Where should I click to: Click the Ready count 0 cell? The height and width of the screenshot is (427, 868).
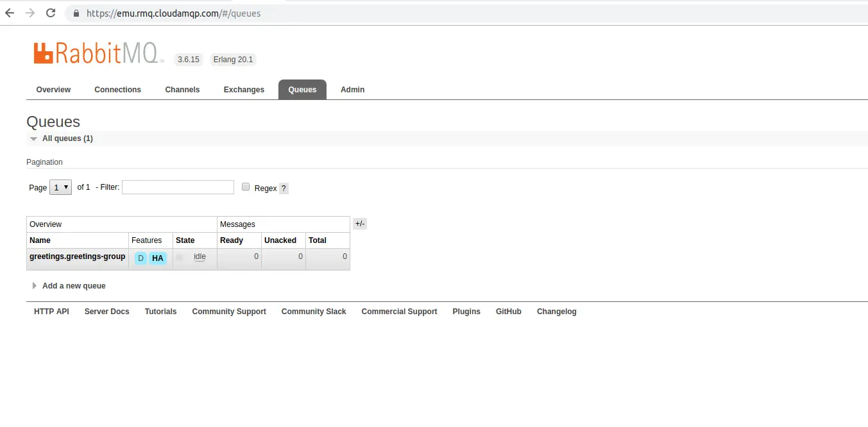pyautogui.click(x=239, y=259)
